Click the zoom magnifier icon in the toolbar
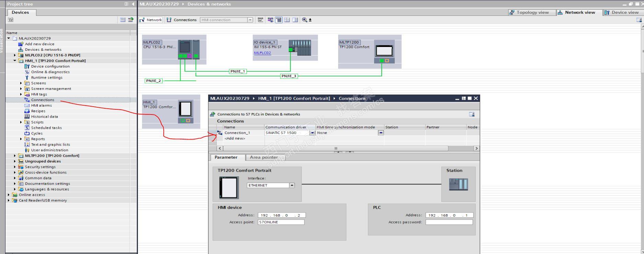Image resolution: width=644 pixels, height=254 pixels. (x=304, y=20)
